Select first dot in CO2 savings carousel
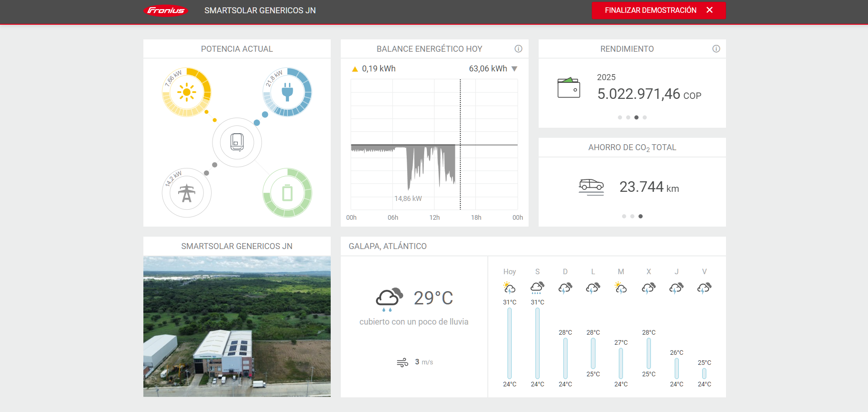 624,217
